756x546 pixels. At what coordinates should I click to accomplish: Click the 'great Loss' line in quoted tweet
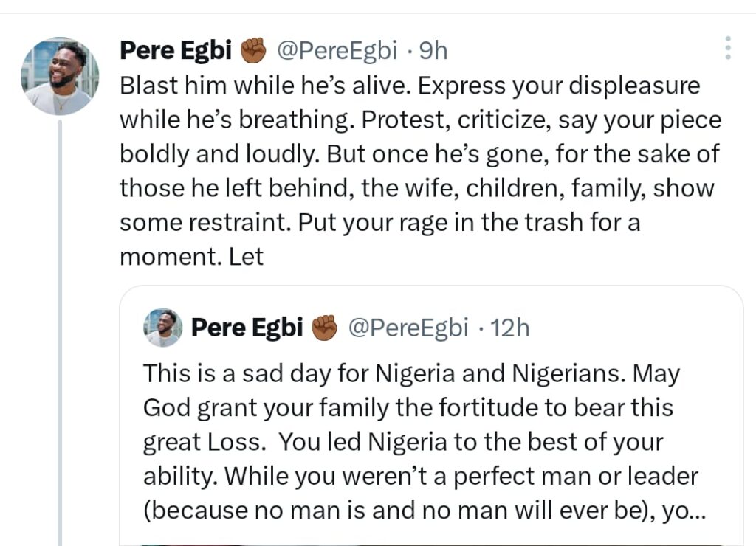coord(402,442)
